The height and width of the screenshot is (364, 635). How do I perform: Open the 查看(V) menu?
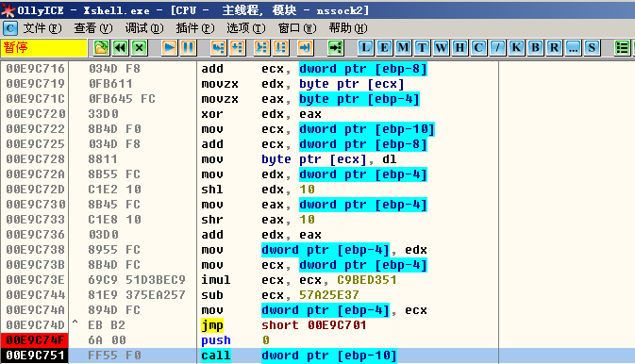tap(93, 28)
